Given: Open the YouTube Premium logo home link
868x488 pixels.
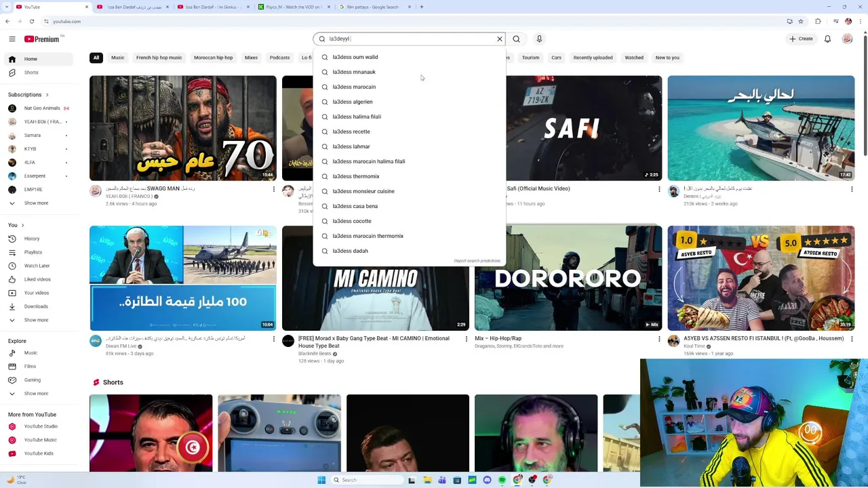Looking at the screenshot, I should tap(43, 39).
